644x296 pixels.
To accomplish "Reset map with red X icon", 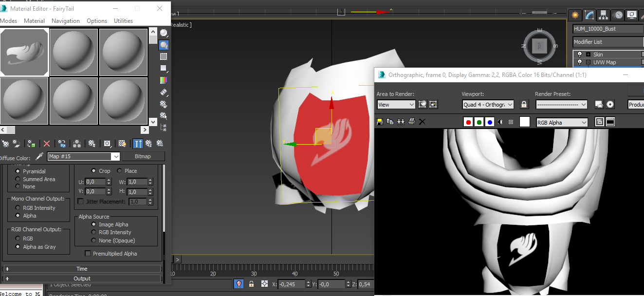I will pos(47,144).
